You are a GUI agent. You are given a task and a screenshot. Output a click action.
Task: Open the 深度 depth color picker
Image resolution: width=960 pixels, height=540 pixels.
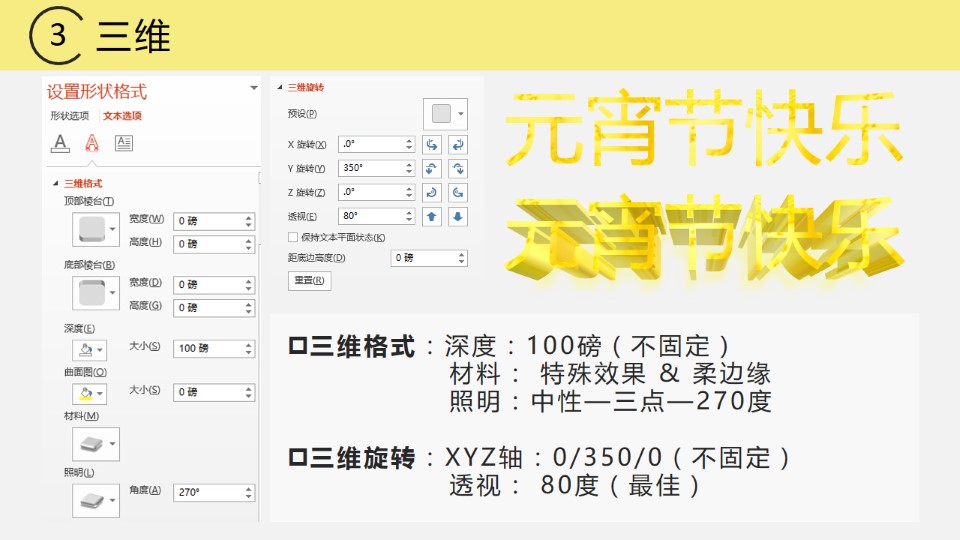click(96, 349)
